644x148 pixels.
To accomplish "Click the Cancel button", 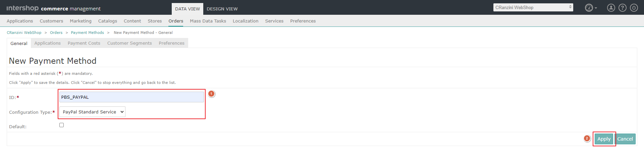I will click(625, 139).
